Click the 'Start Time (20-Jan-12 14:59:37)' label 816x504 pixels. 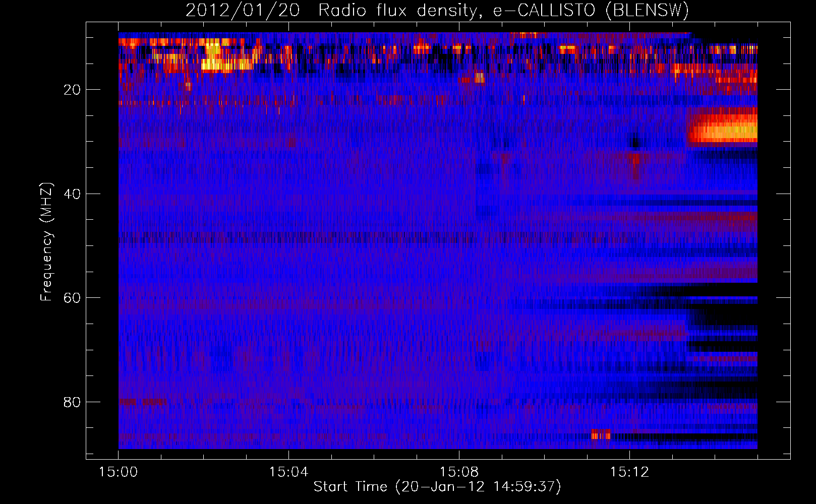click(x=437, y=487)
